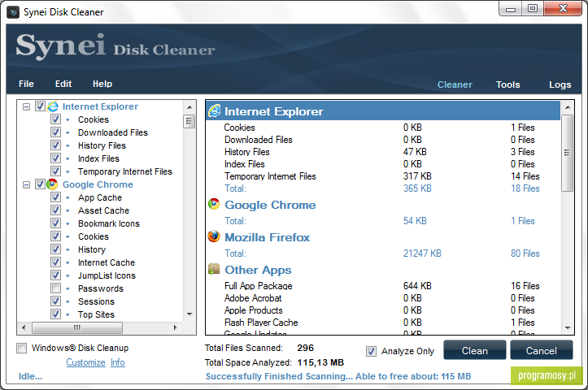Viewport: 588px width, 390px height.
Task: Click the 317 KB Temporary Internet Files value
Action: click(417, 176)
